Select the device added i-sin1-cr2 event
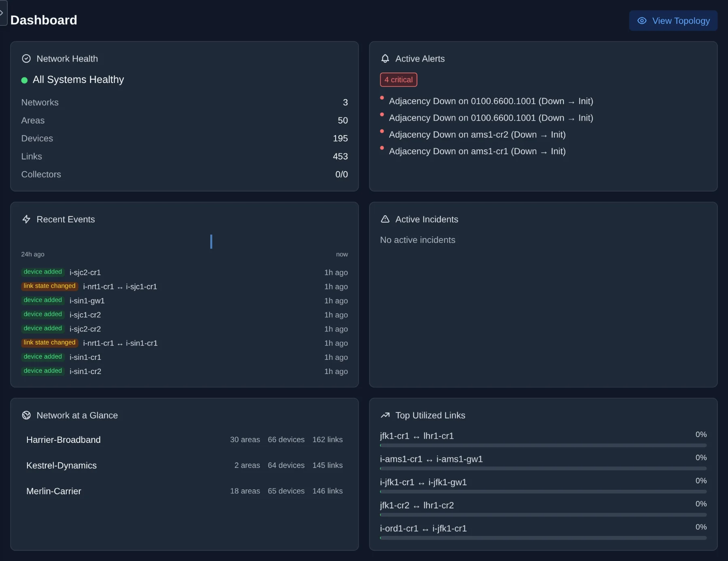 tap(184, 372)
